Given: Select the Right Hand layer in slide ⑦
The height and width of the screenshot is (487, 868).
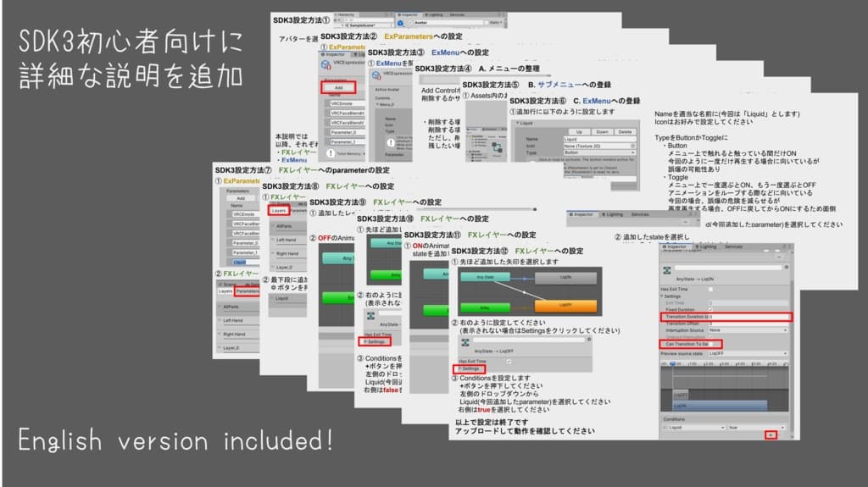Looking at the screenshot, I should (x=238, y=335).
